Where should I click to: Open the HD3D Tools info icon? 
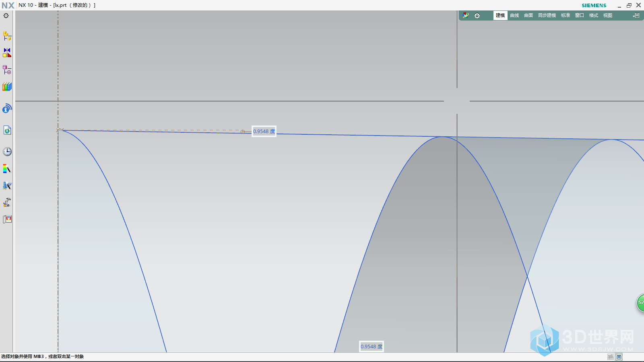(7, 109)
